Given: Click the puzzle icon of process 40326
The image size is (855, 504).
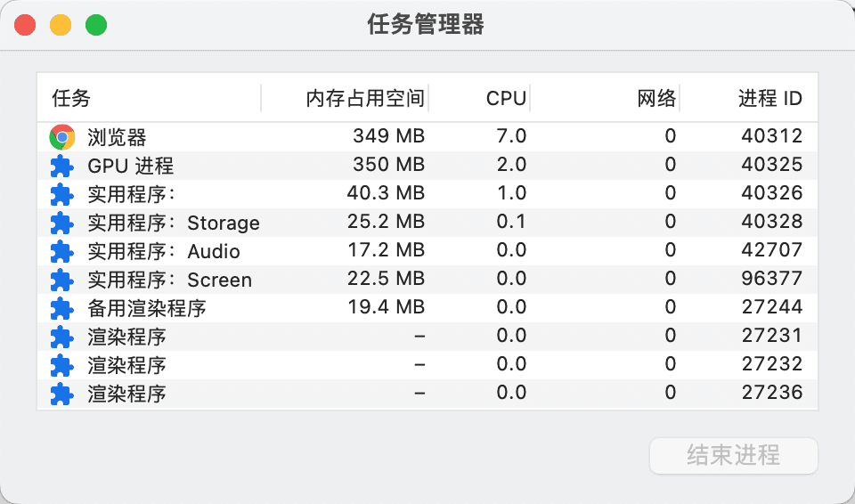Looking at the screenshot, I should click(62, 194).
